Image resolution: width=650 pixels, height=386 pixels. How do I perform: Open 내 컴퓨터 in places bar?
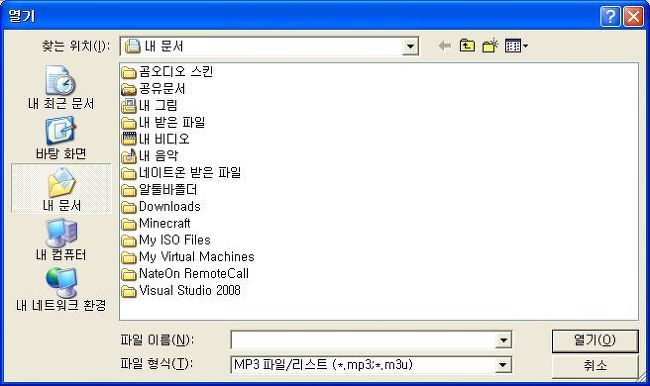click(61, 240)
